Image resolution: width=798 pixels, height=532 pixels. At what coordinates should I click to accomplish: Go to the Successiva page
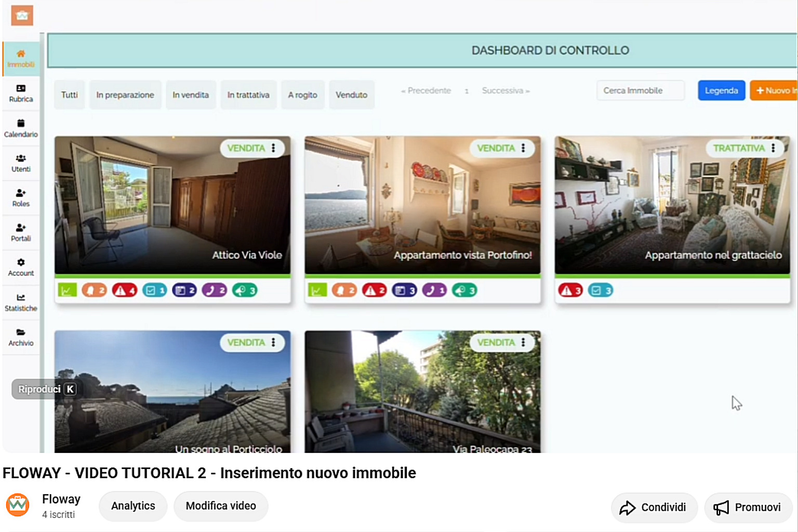pos(506,90)
